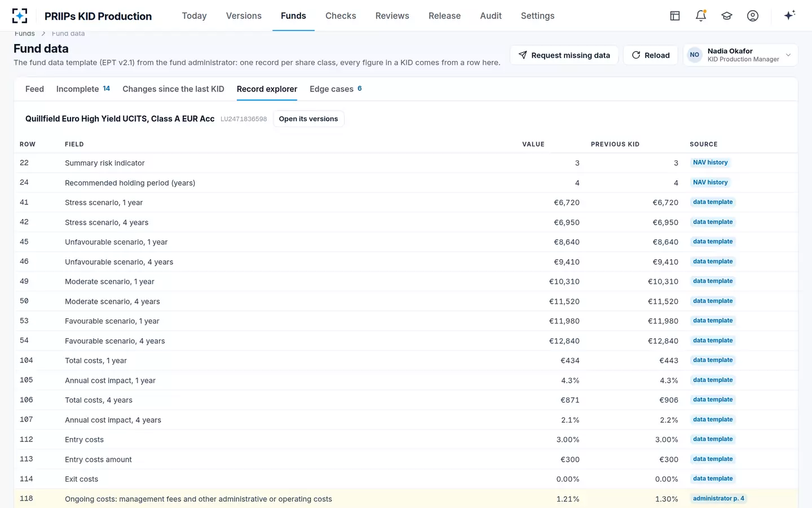Switch to Changes since the last KID tab
The width and height of the screenshot is (812, 508).
point(173,89)
